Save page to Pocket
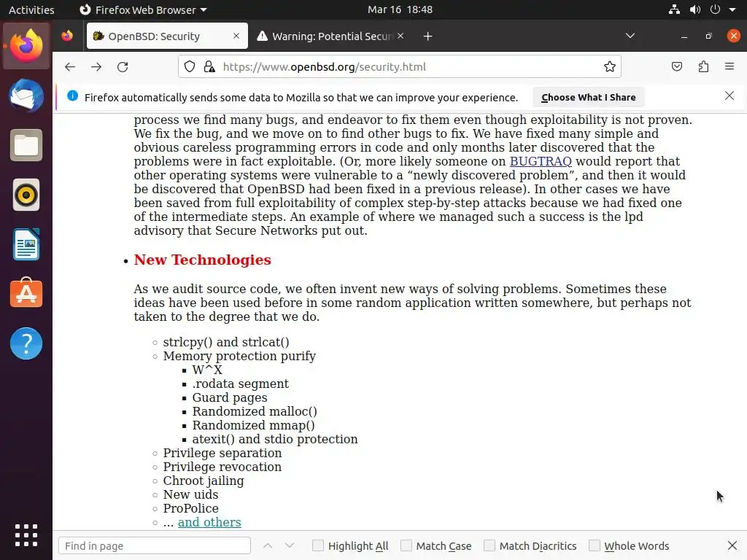This screenshot has width=747, height=560. pos(677,66)
